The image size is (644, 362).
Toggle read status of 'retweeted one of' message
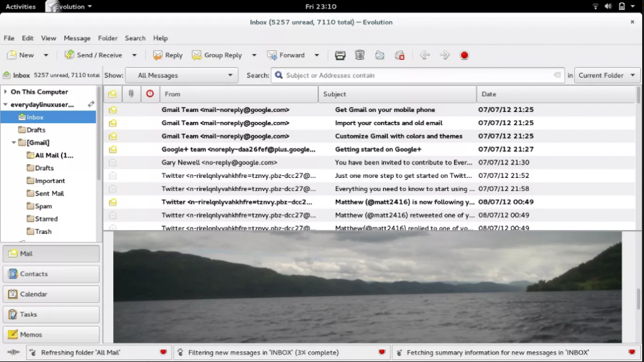click(x=113, y=215)
